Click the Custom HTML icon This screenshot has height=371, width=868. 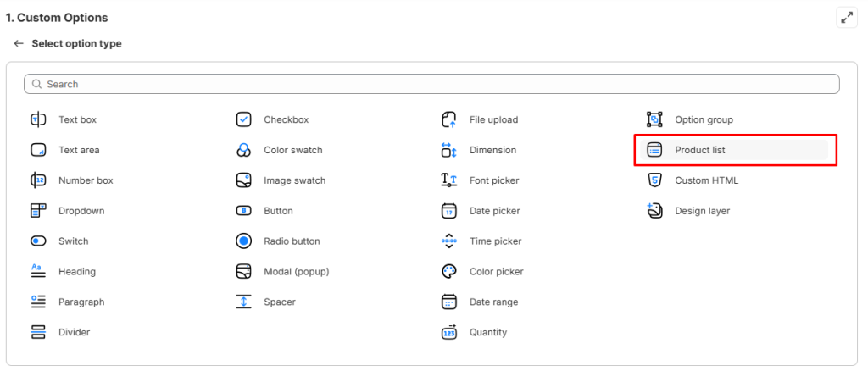pos(654,180)
